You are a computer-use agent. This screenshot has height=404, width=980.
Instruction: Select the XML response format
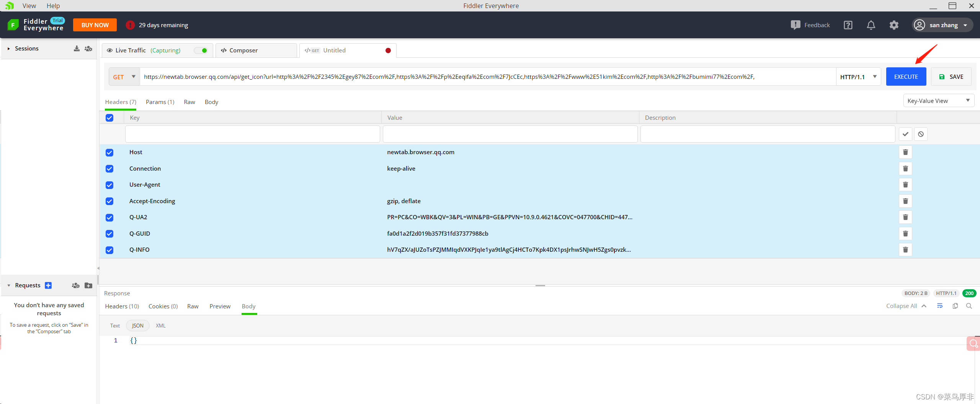pos(161,326)
